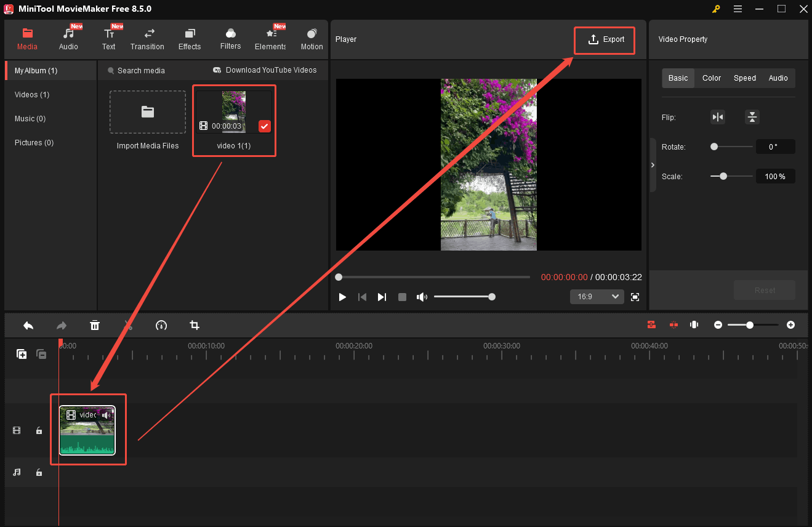Toggle the lock on the video track
This screenshot has width=812, height=527.
click(x=39, y=430)
